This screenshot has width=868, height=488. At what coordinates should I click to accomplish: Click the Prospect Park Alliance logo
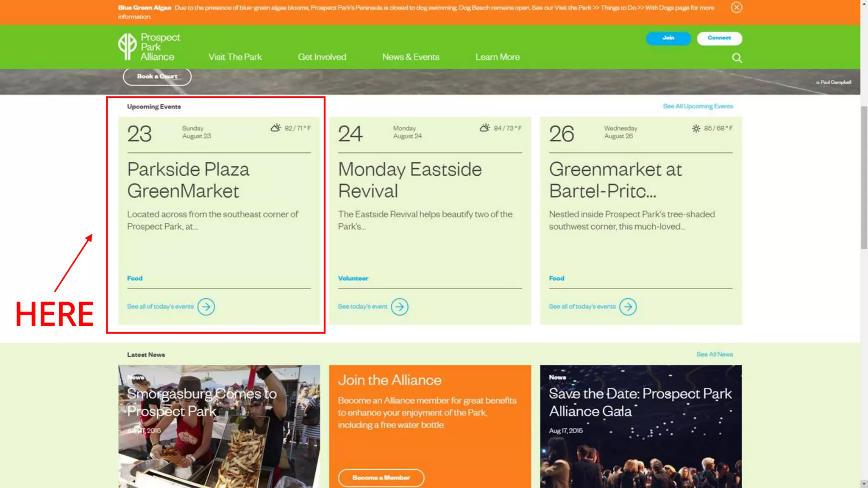pyautogui.click(x=149, y=47)
